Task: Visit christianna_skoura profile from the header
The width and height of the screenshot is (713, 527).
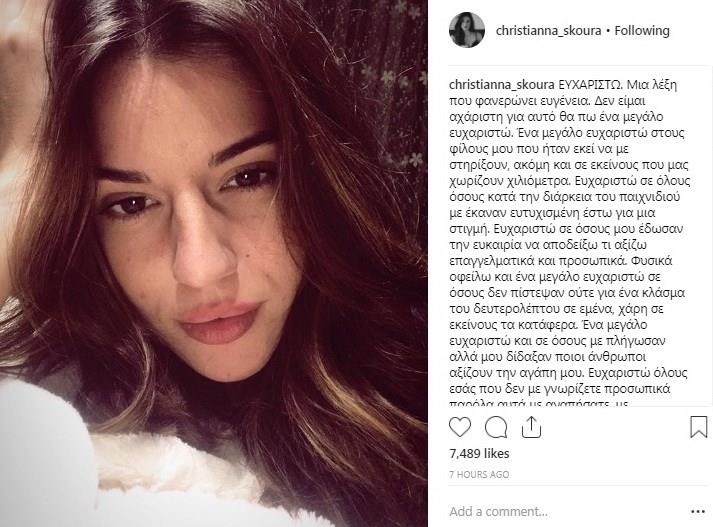Action: [548, 30]
